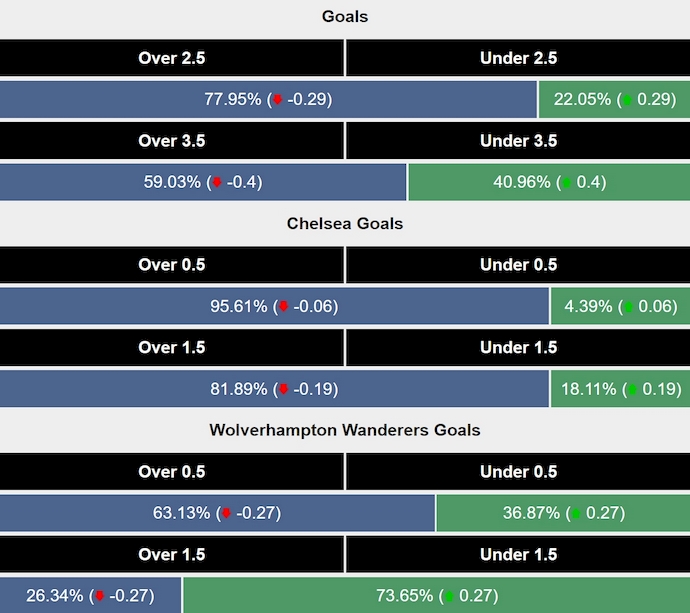Select the Over 2.5 goals header
This screenshot has height=613, width=690.
(172, 58)
